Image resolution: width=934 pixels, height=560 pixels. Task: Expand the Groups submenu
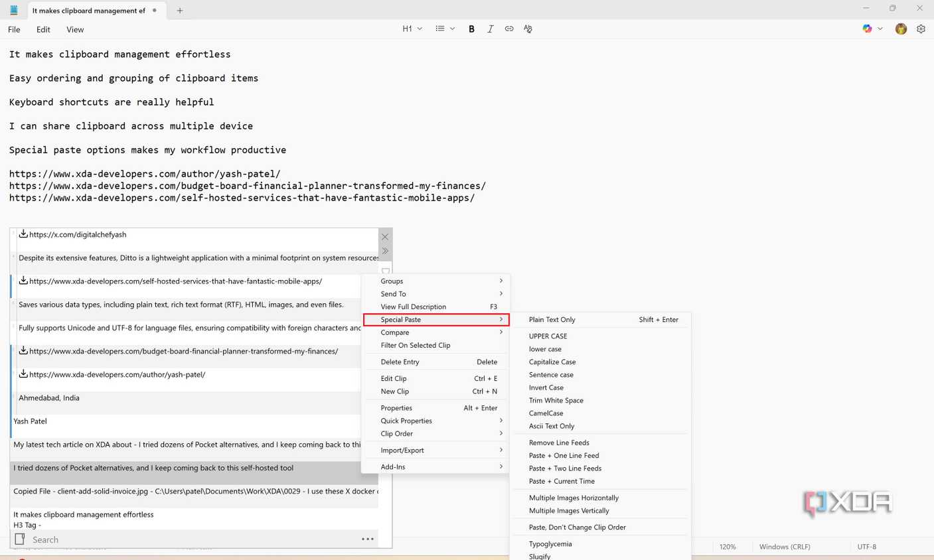click(437, 281)
